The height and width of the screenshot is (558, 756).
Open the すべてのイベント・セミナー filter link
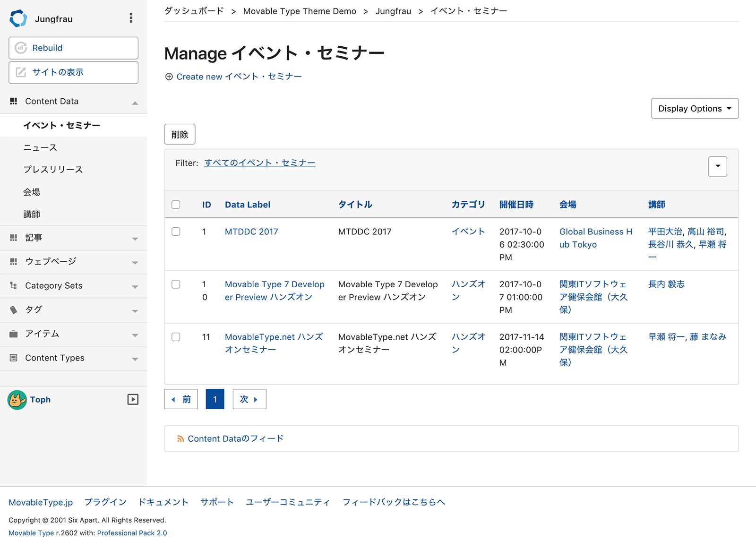[x=260, y=163]
